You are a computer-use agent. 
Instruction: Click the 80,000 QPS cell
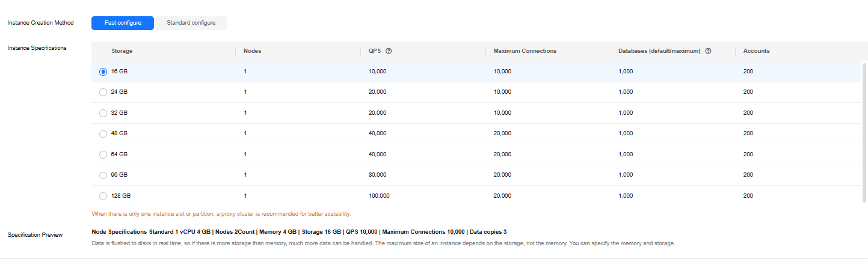(377, 175)
